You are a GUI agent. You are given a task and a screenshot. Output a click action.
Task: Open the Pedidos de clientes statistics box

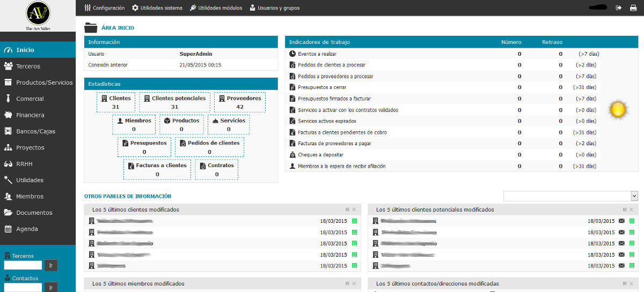coord(209,147)
